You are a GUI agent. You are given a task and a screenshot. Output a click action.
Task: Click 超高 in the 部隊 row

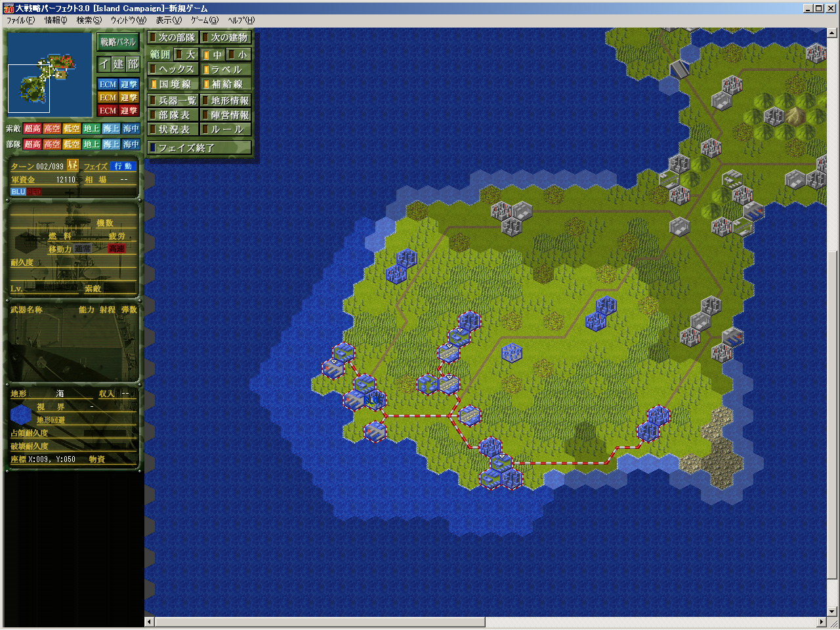[x=33, y=144]
